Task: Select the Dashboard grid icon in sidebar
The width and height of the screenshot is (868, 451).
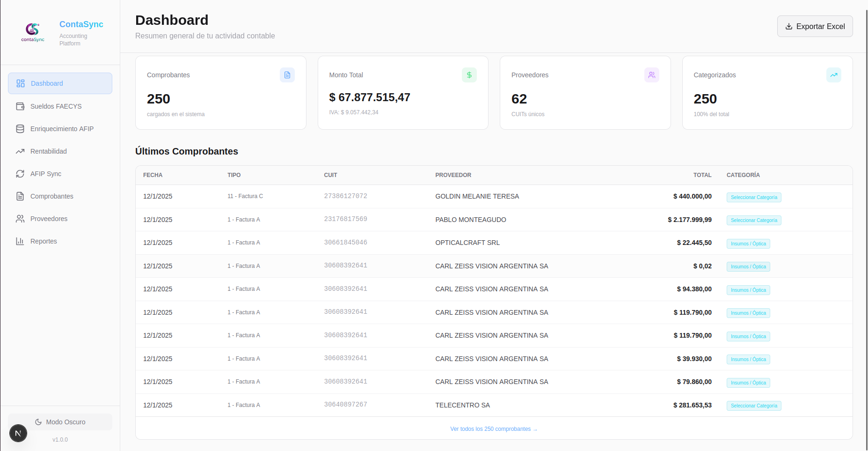Action: (20, 83)
